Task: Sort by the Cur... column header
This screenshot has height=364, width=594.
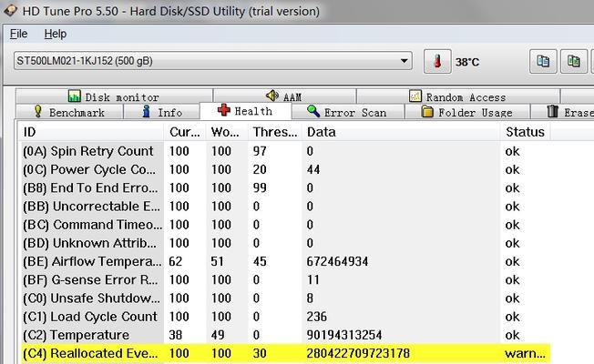Action: tap(185, 132)
